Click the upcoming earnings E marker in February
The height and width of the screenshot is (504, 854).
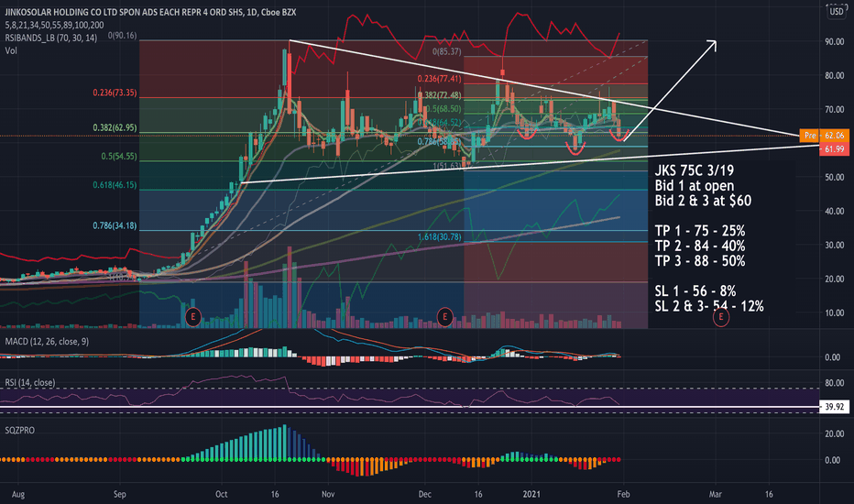[x=721, y=316]
